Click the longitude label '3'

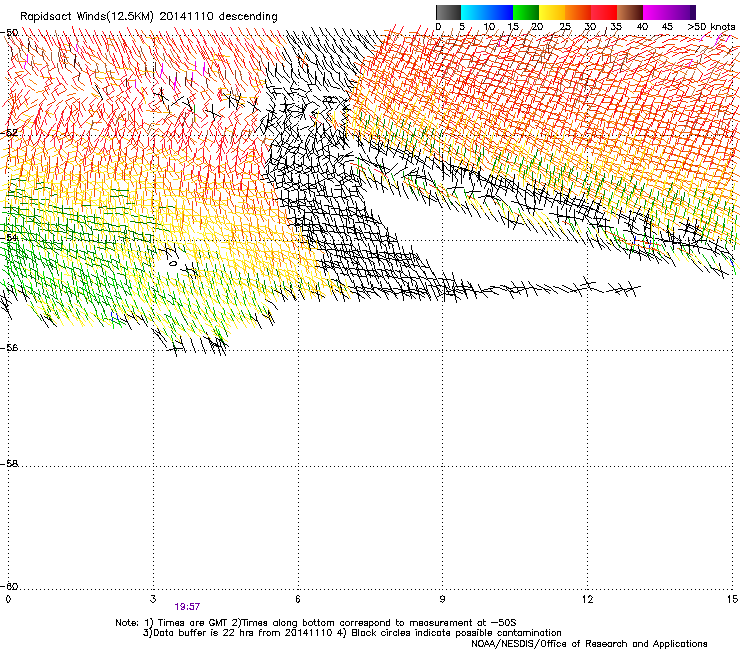pyautogui.click(x=153, y=599)
